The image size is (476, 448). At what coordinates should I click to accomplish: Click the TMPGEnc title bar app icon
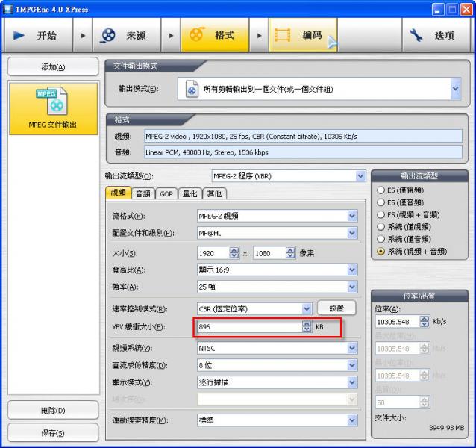[7, 8]
